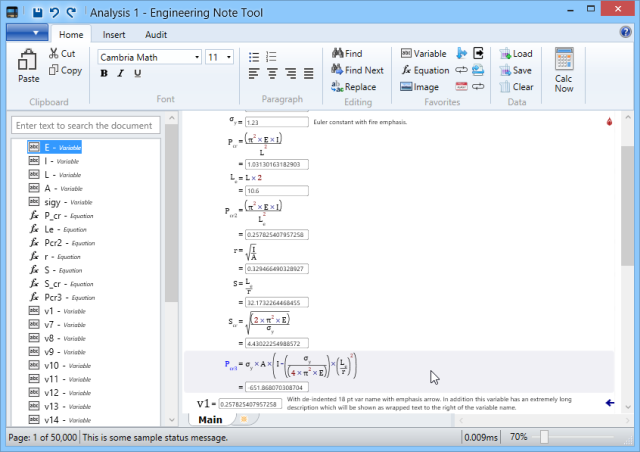Select the Main sheet tab

(211, 420)
